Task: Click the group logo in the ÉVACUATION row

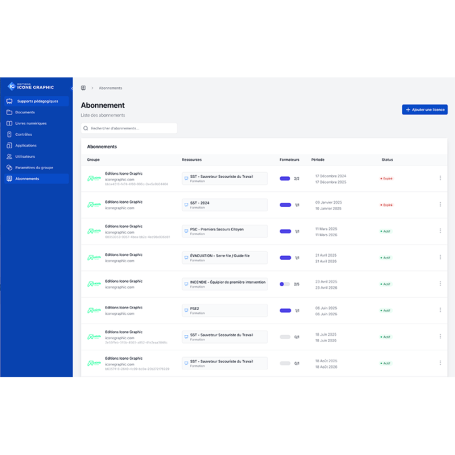Action: tap(94, 257)
